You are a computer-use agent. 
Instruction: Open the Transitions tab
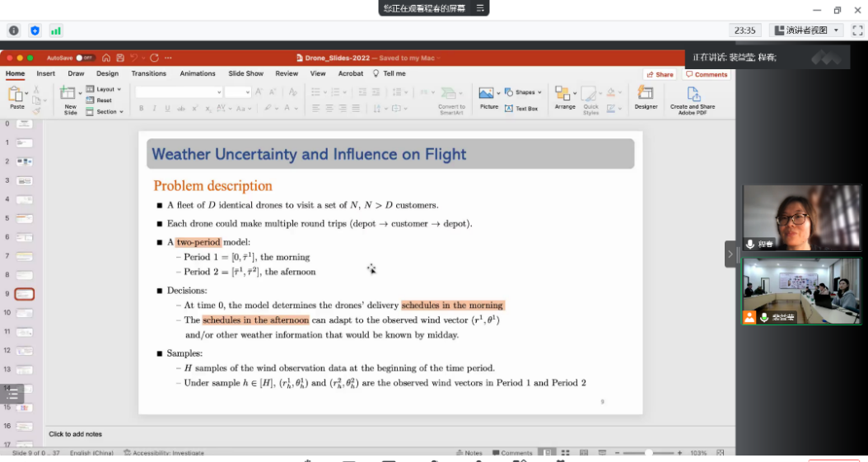point(149,73)
